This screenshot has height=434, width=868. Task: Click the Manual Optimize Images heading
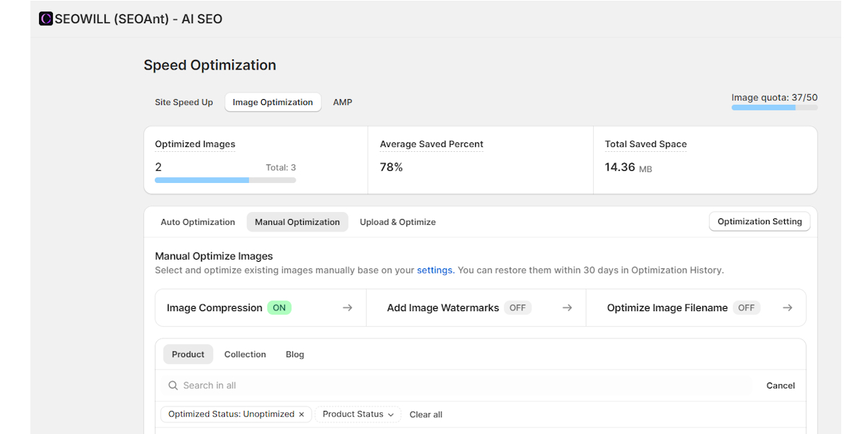[x=214, y=256]
